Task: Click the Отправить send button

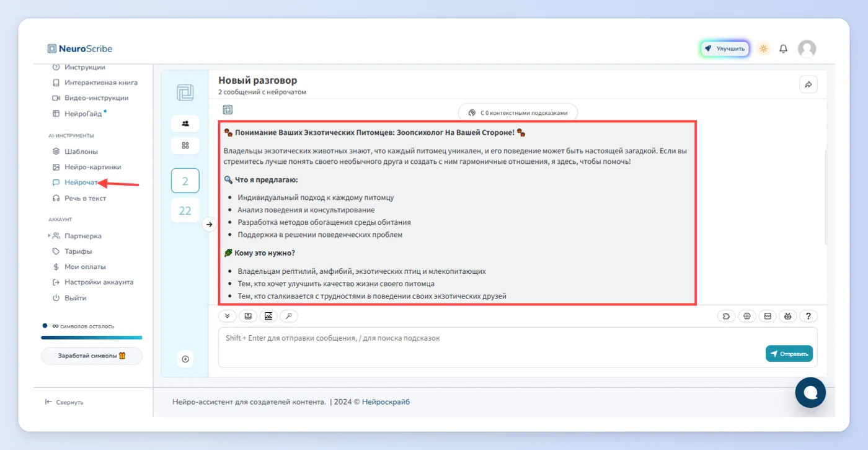Action: pos(789,354)
